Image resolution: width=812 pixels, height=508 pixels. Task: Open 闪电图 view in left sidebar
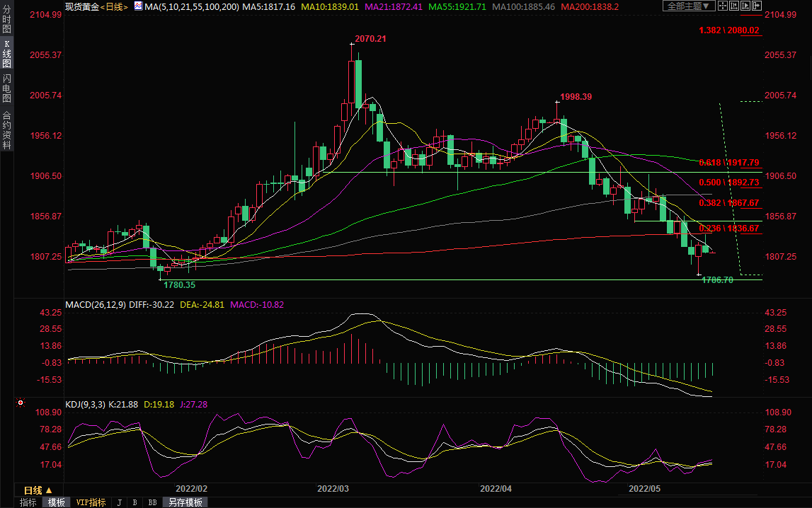click(x=6, y=88)
